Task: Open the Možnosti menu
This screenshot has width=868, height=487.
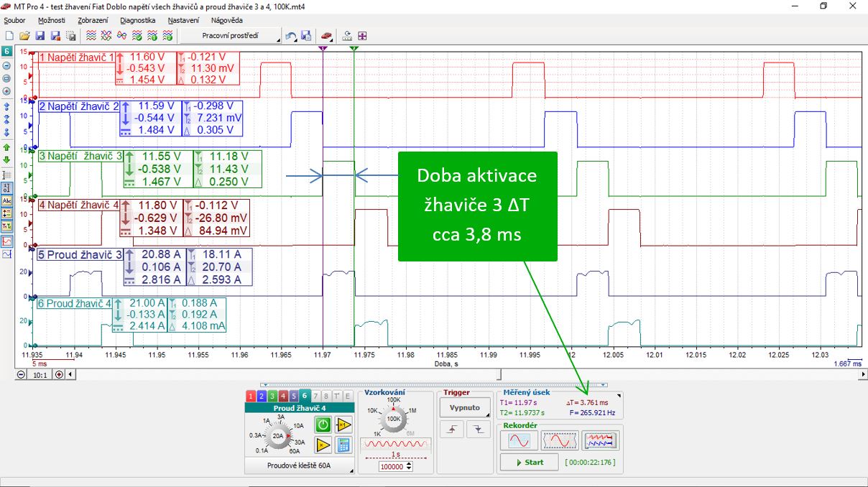Action: click(x=52, y=21)
